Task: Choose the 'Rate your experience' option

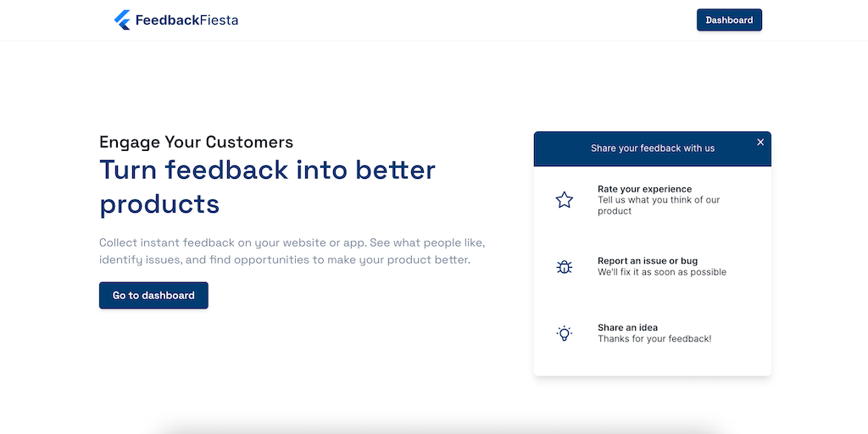Action: tap(644, 189)
